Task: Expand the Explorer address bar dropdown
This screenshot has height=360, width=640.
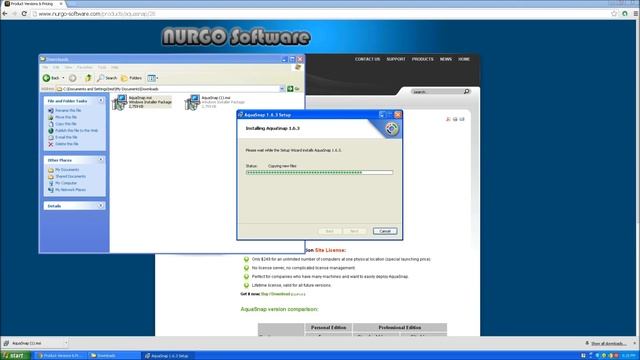Action: pyautogui.click(x=282, y=89)
